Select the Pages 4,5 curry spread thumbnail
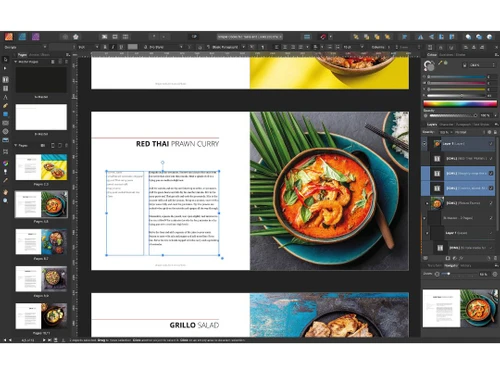Viewport: 500px width, 375px height. [x=41, y=204]
